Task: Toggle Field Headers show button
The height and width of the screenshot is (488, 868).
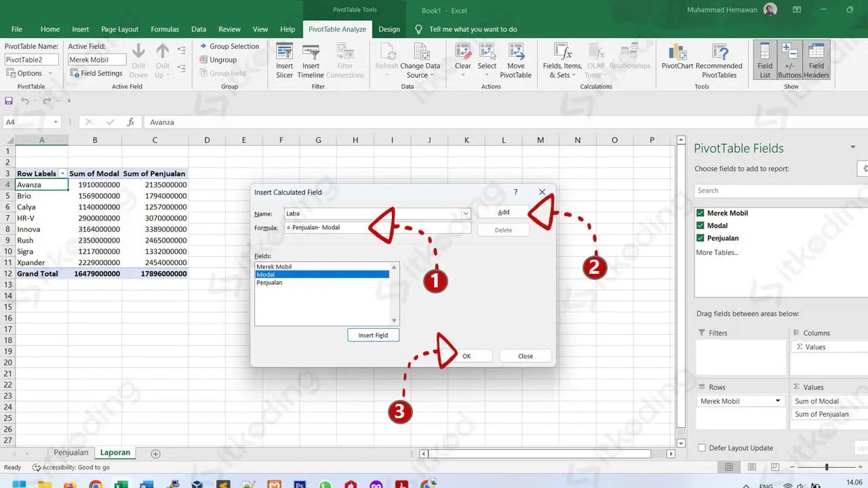Action: click(x=816, y=60)
